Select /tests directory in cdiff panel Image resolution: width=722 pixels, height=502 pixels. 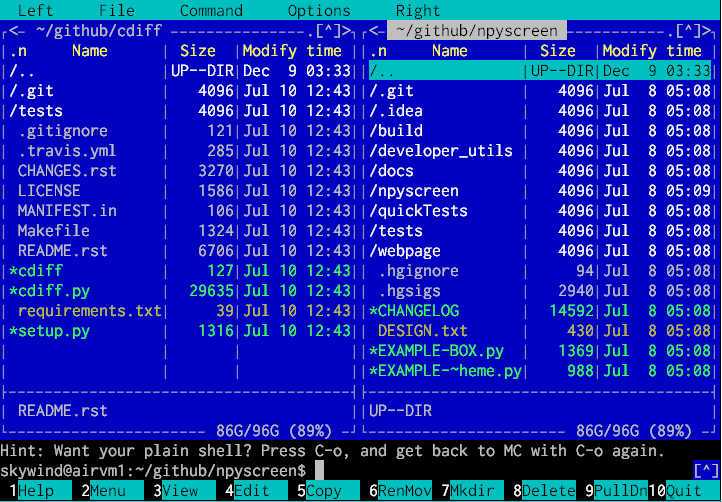pos(180,111)
